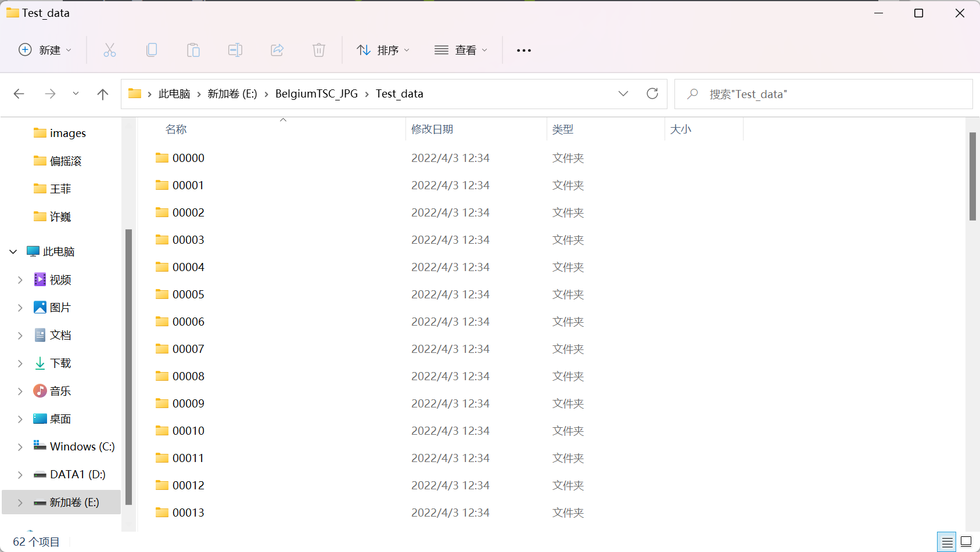Click the This PC monitor icon
This screenshot has width=980, height=552.
point(33,251)
